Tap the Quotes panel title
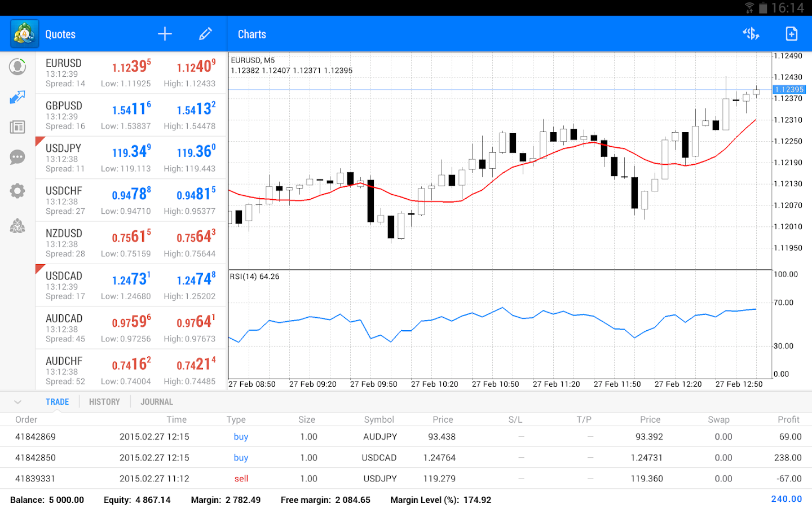 coord(60,34)
